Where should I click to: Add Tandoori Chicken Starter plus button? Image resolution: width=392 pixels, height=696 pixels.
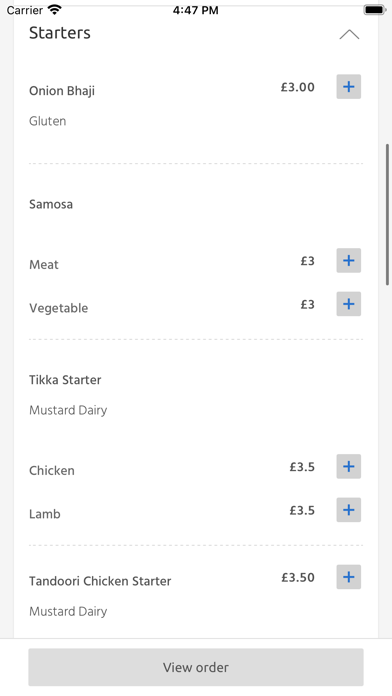[x=348, y=577]
